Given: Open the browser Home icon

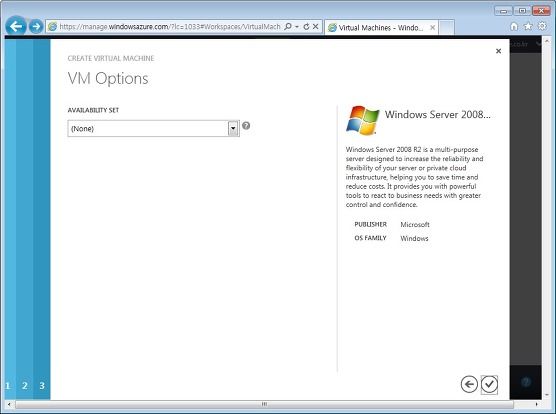Looking at the screenshot, I should coord(514,26).
